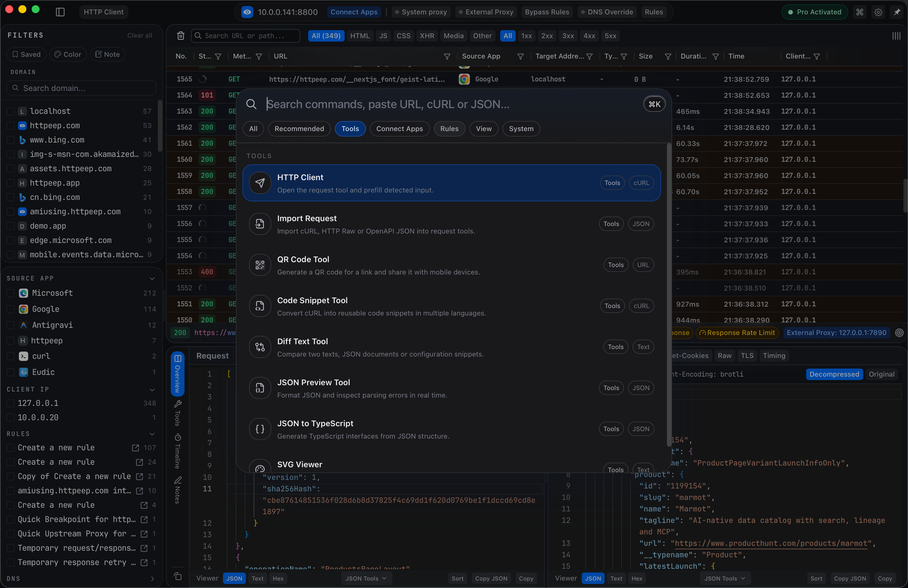Open the request JSON Tools dropdown

pyautogui.click(x=366, y=579)
